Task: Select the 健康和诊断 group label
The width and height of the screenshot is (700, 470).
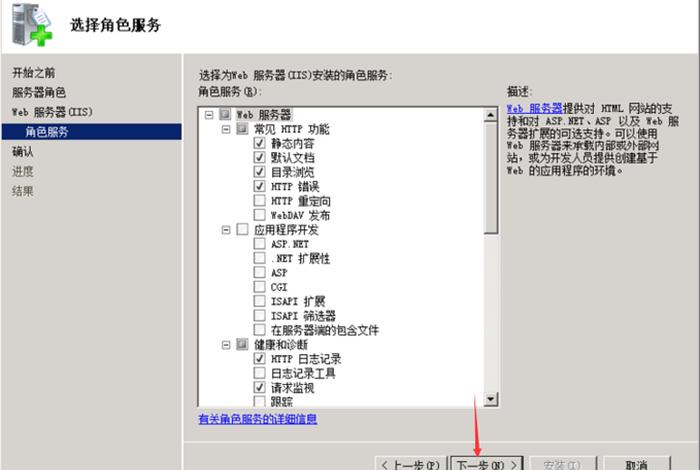Action: [281, 345]
